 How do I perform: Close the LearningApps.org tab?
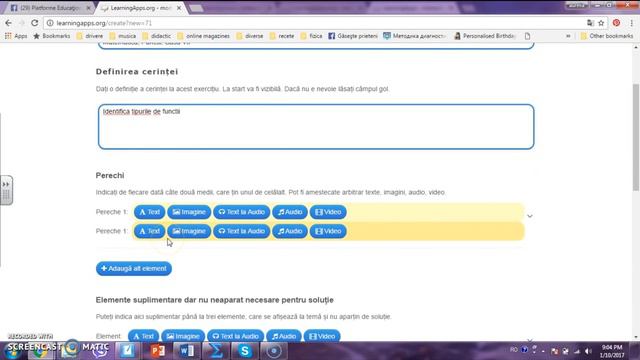179,8
